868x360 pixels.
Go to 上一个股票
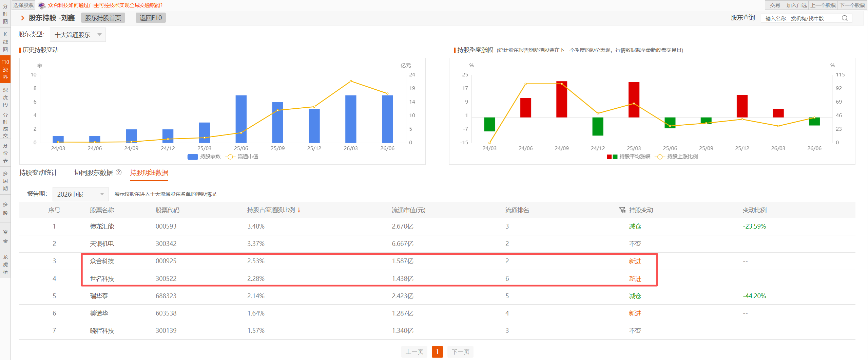point(823,5)
